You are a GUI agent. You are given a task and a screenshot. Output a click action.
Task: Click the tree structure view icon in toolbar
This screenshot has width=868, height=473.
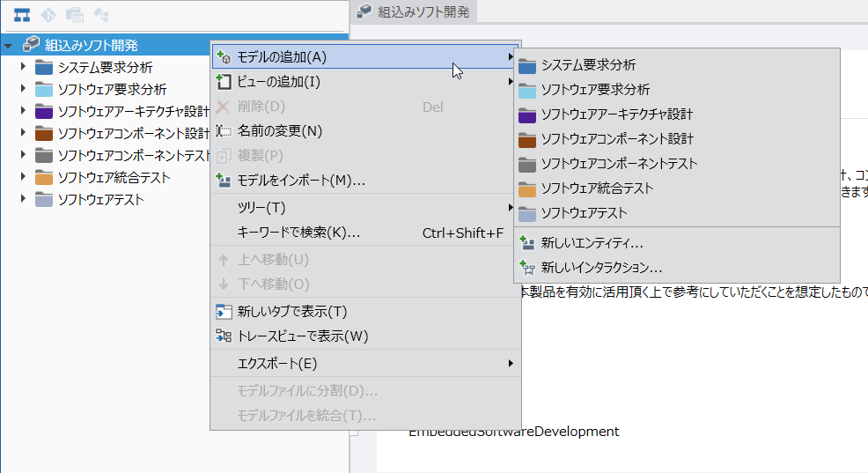tap(22, 15)
